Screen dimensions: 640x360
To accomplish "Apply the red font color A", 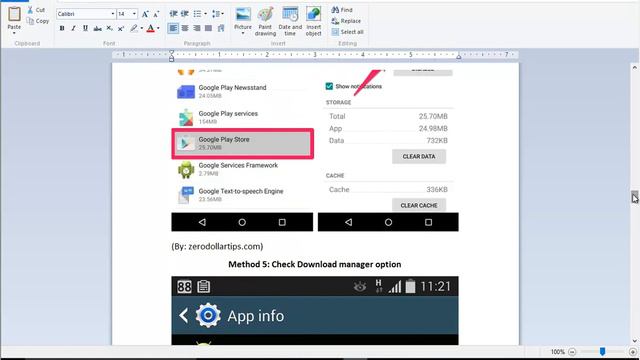I will 151,28.
